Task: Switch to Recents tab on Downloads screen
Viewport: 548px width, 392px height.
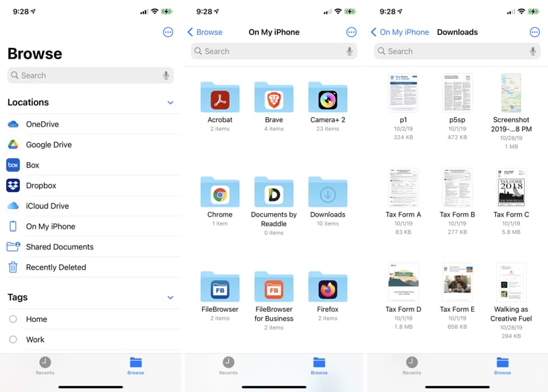Action: (x=412, y=365)
